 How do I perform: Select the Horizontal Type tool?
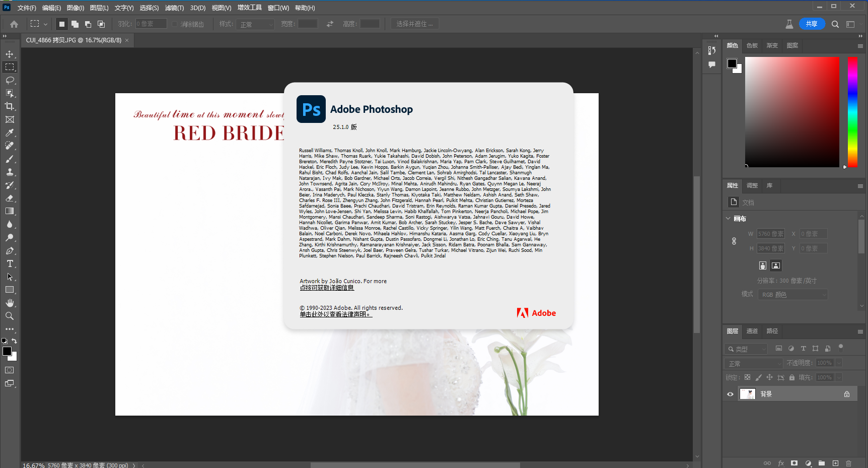click(10, 263)
